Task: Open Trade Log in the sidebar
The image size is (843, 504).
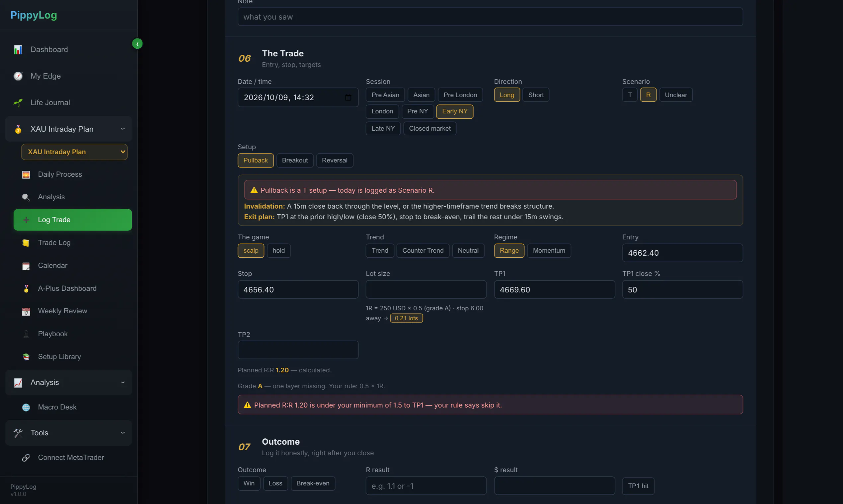Action: click(73, 243)
